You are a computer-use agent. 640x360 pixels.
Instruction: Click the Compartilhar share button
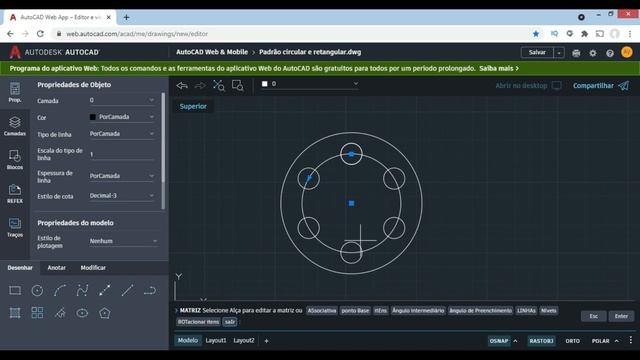(601, 86)
